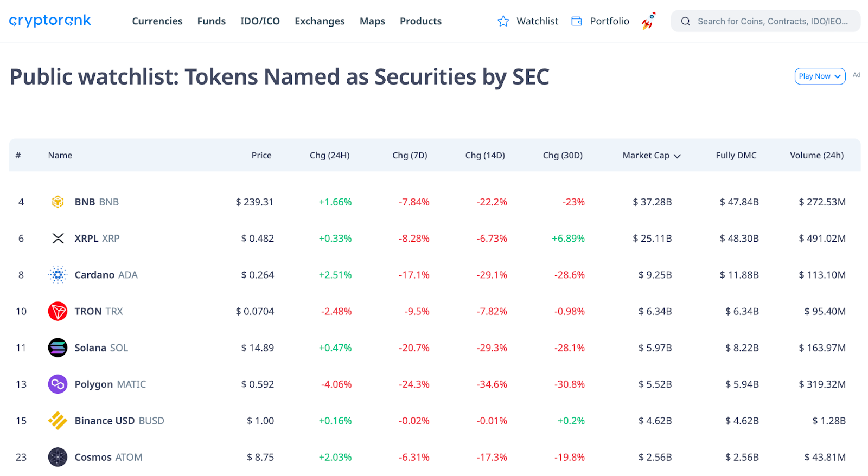This screenshot has height=476, width=868.
Task: Open Watchlist via the star icon
Action: click(503, 21)
